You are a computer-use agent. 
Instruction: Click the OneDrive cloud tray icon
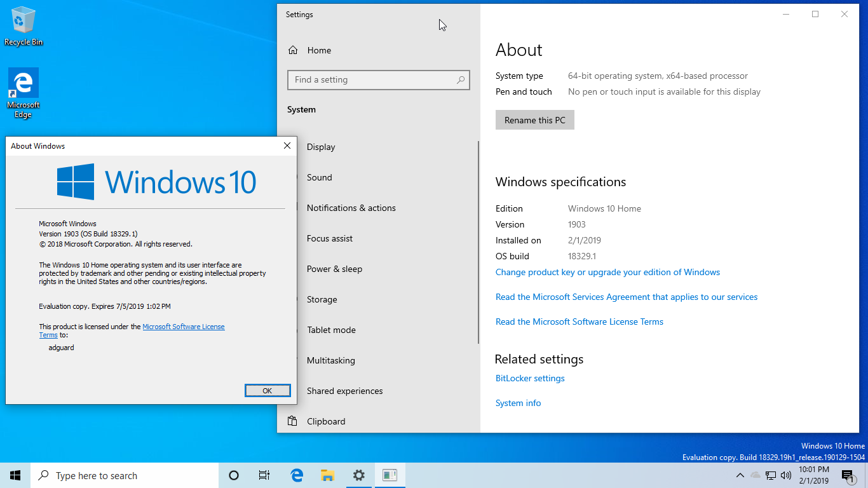[x=756, y=475]
